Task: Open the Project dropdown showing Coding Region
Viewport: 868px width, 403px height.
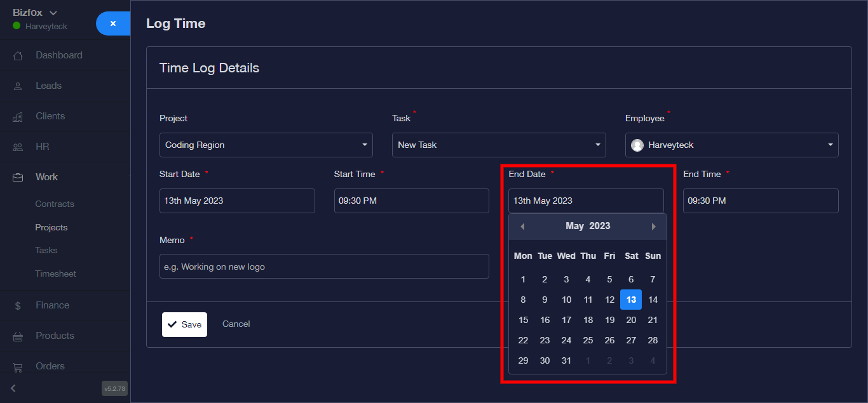Action: click(x=266, y=145)
